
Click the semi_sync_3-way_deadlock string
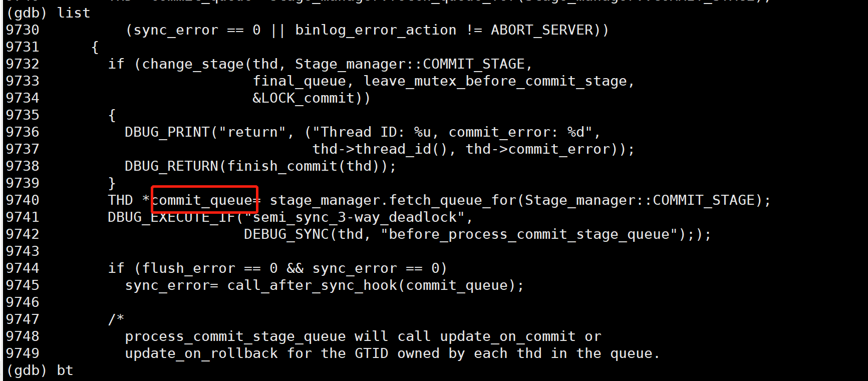355,217
